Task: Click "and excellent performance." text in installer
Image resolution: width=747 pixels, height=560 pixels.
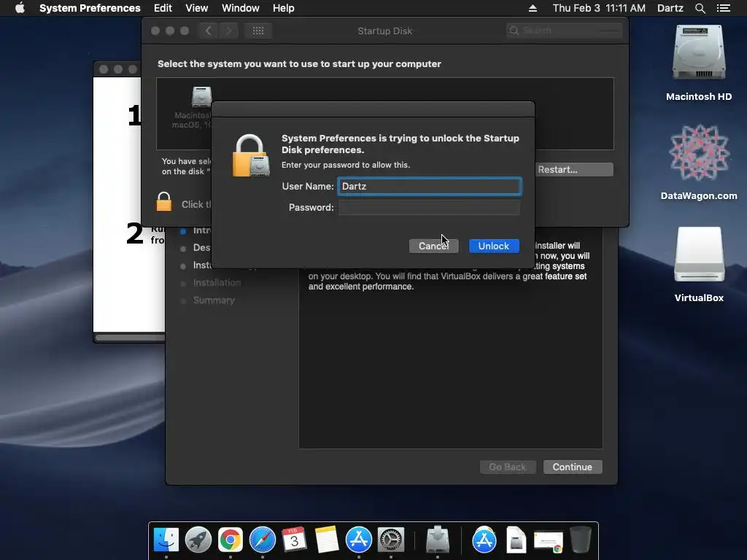Action: click(x=360, y=287)
